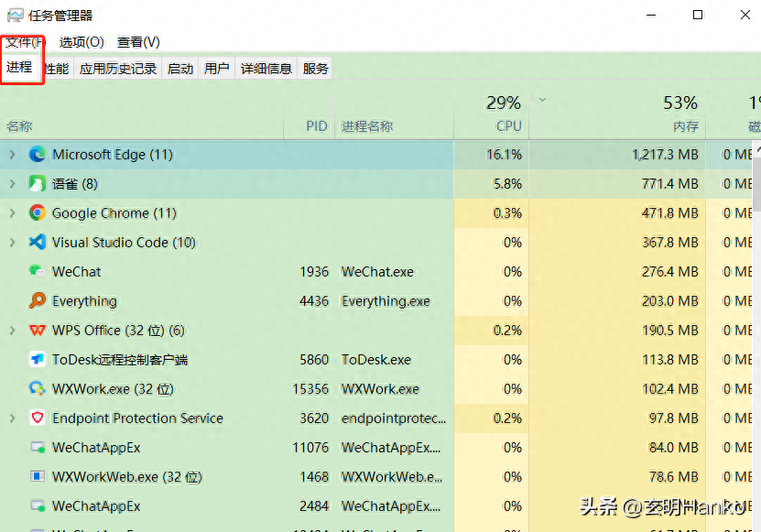Click the 5.8% CPU value

pyautogui.click(x=507, y=184)
